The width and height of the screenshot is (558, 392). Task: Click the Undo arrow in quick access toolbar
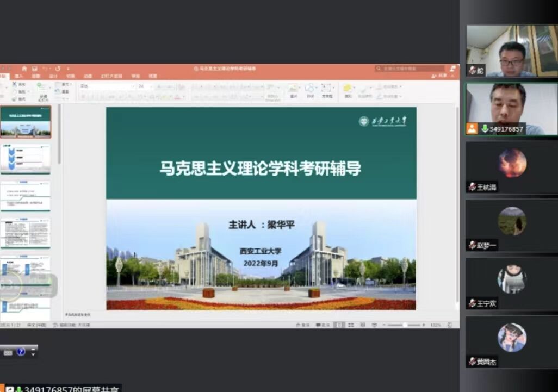(46, 69)
